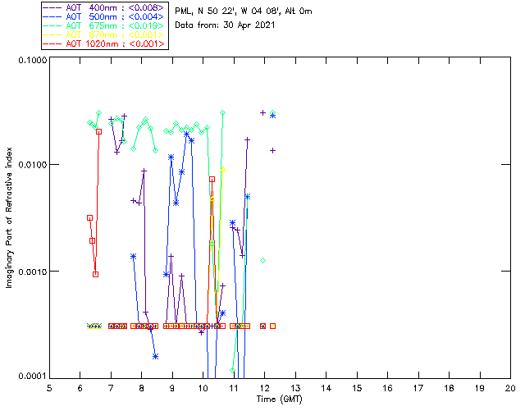Click the x-axis label 19
525x420 pixels.
tap(480, 388)
